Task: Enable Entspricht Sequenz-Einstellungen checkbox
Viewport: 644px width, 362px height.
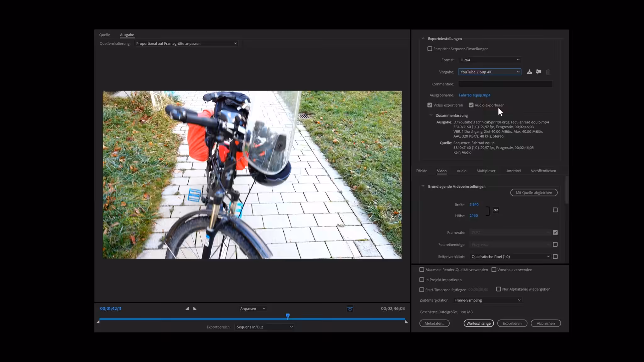Action: coord(430,49)
